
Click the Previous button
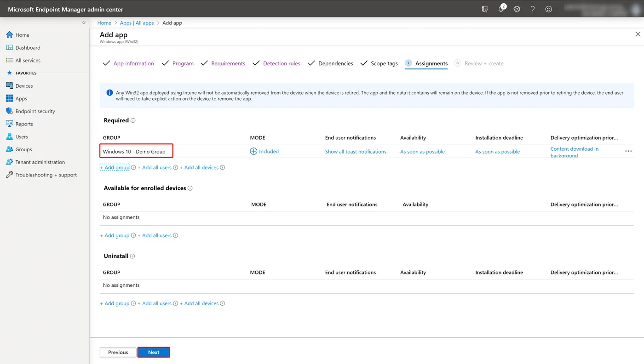pyautogui.click(x=118, y=353)
